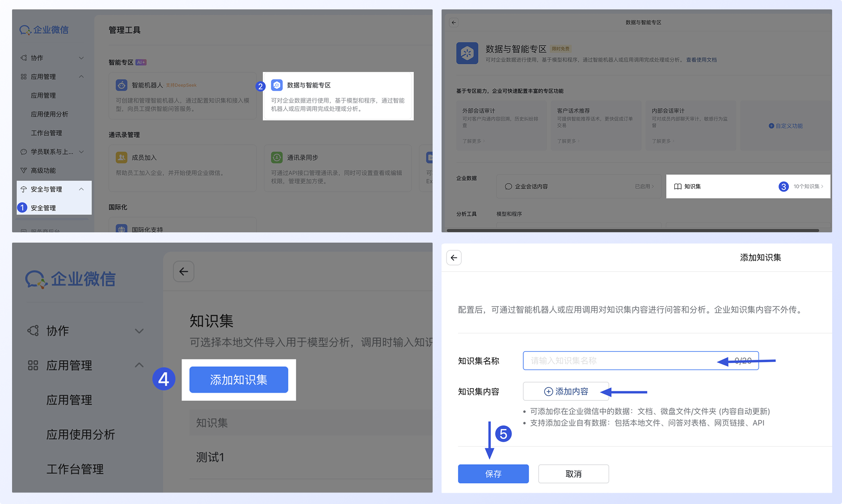Click the 添加内容 button
842x504 pixels.
pyautogui.click(x=566, y=391)
